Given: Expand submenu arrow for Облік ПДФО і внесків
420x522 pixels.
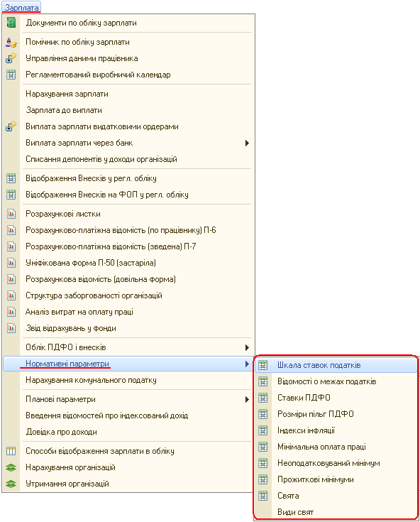Looking at the screenshot, I should (x=247, y=347).
